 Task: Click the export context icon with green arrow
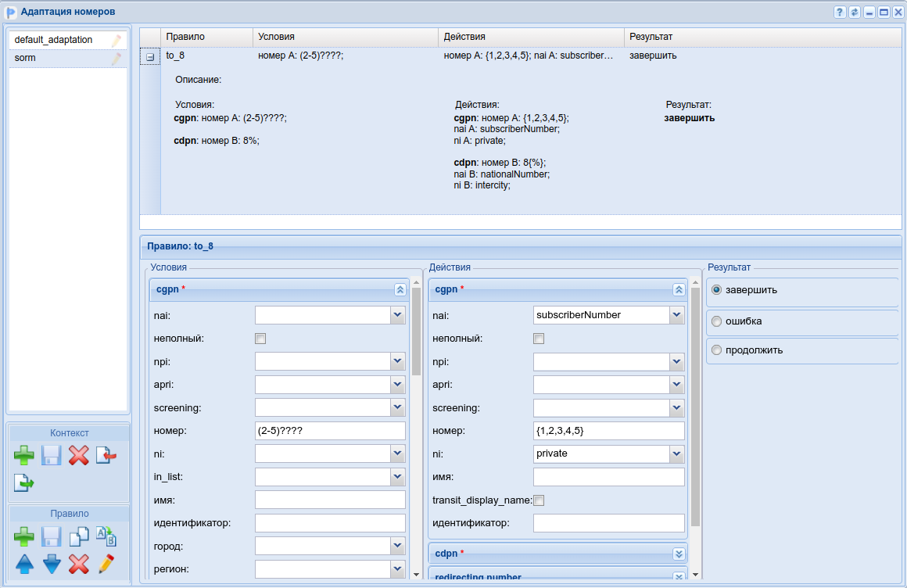tap(24, 482)
